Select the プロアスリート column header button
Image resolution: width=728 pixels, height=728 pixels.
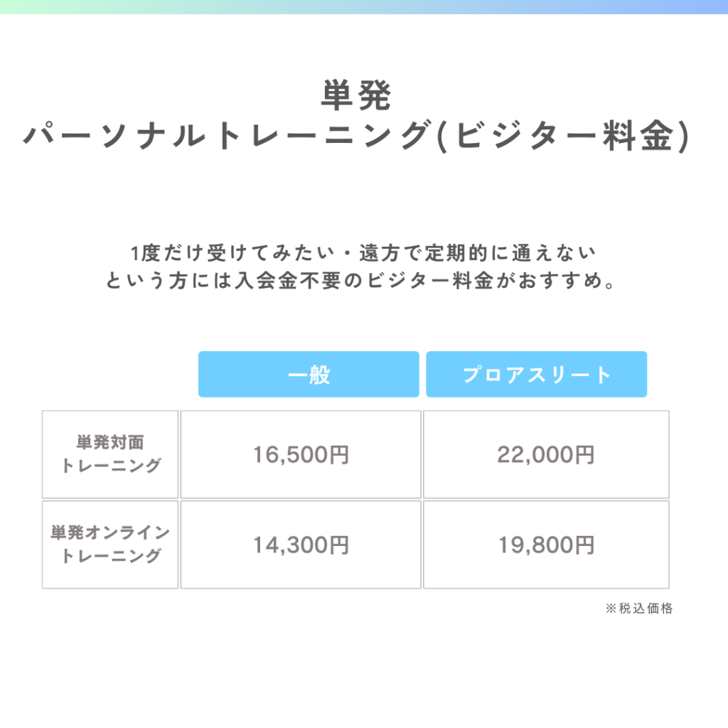[537, 374]
